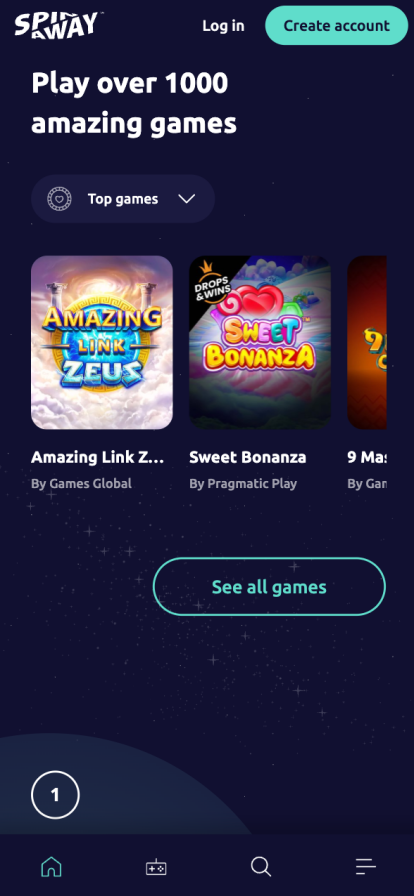
Task: Click the SpinAway logo
Action: (57, 25)
